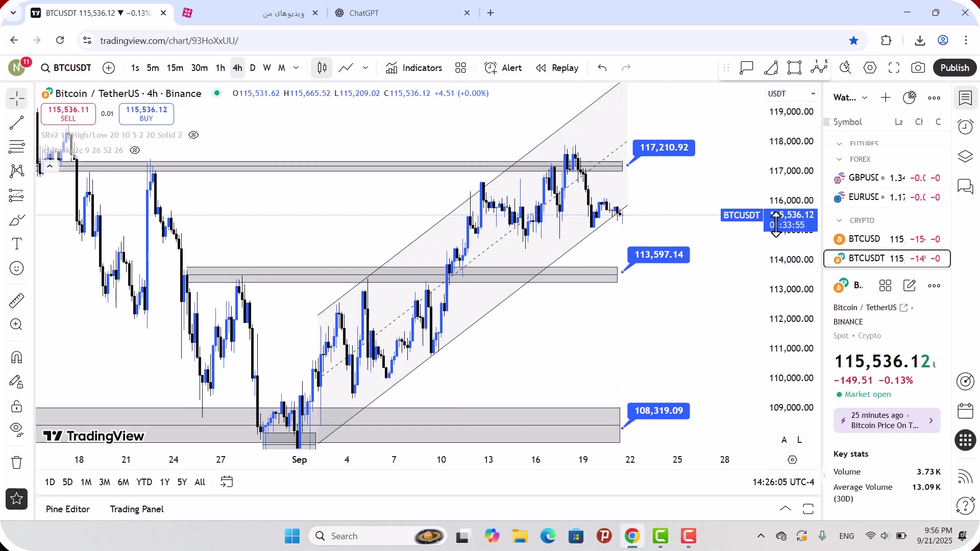Viewport: 980px width, 551px height.
Task: Select GBPUSD in the watchlist
Action: (x=887, y=178)
